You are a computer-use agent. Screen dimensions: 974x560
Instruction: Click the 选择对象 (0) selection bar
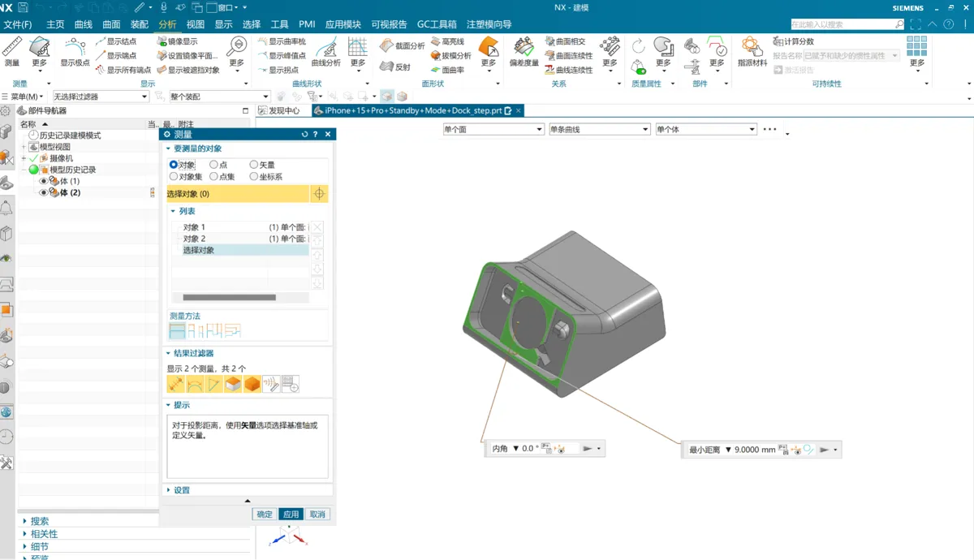238,194
